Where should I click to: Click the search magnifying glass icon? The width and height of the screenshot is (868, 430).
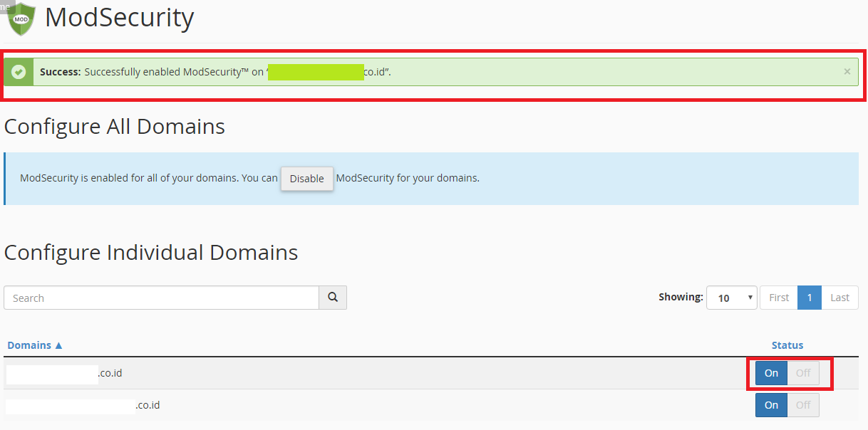click(332, 297)
